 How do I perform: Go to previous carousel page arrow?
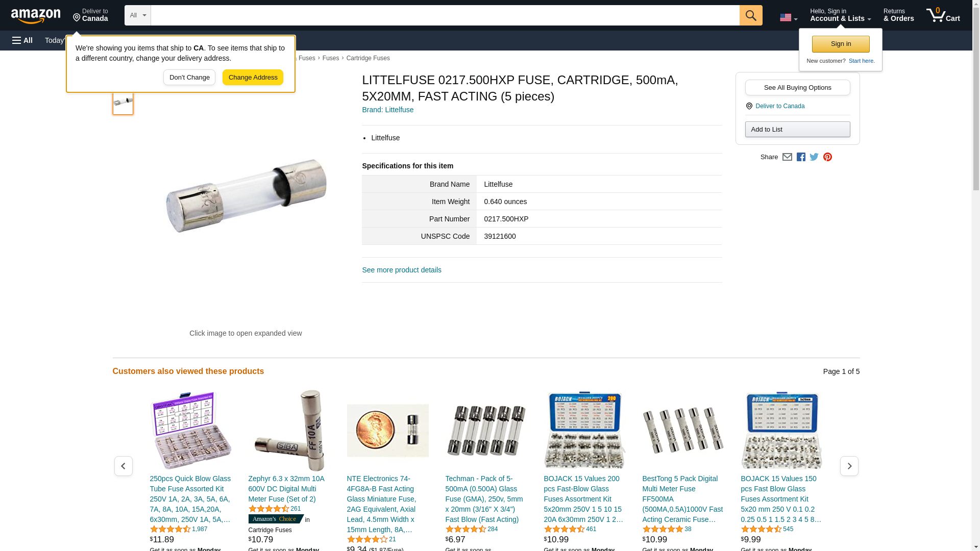[x=123, y=466]
